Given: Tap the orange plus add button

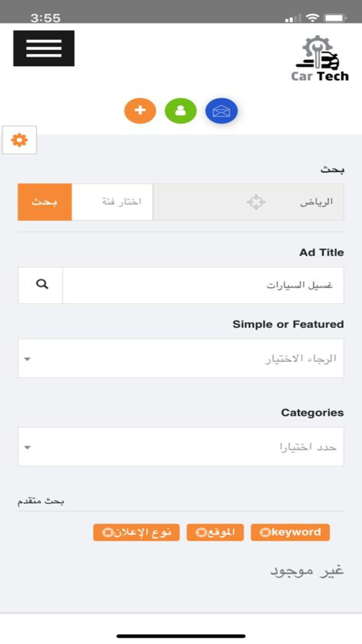Looking at the screenshot, I should click(140, 110).
